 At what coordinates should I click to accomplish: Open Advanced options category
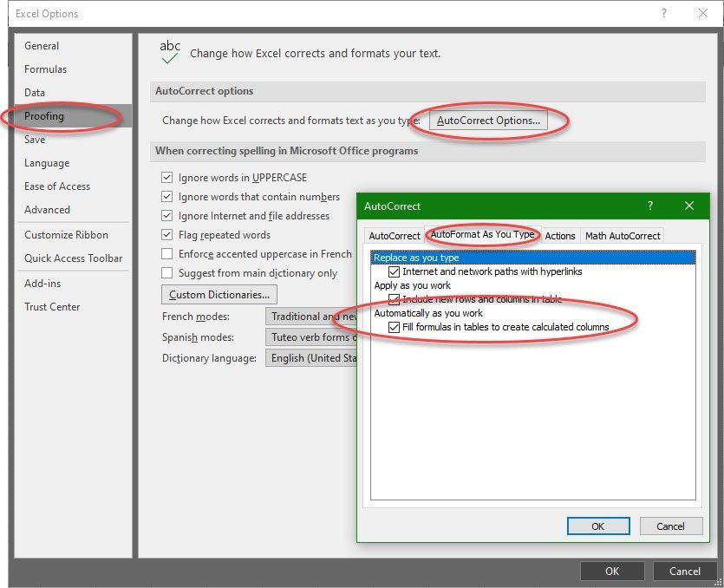pyautogui.click(x=47, y=210)
